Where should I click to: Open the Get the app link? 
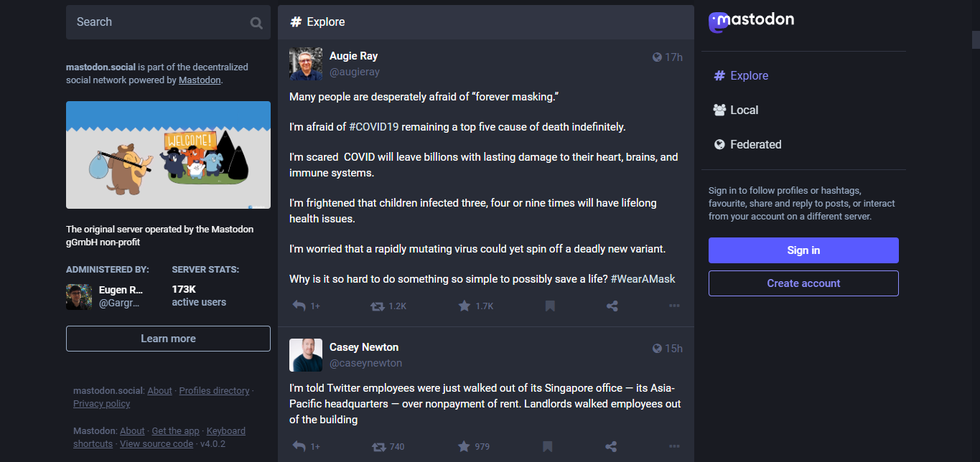pos(175,431)
